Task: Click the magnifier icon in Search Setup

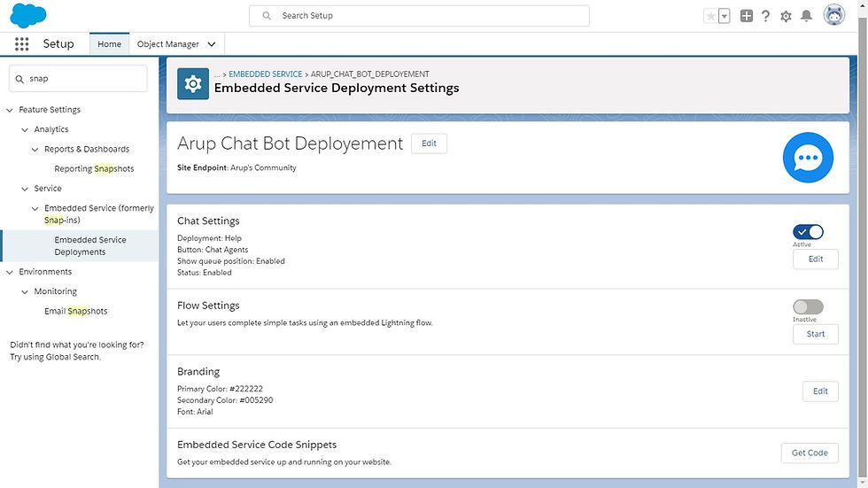Action: (x=267, y=15)
